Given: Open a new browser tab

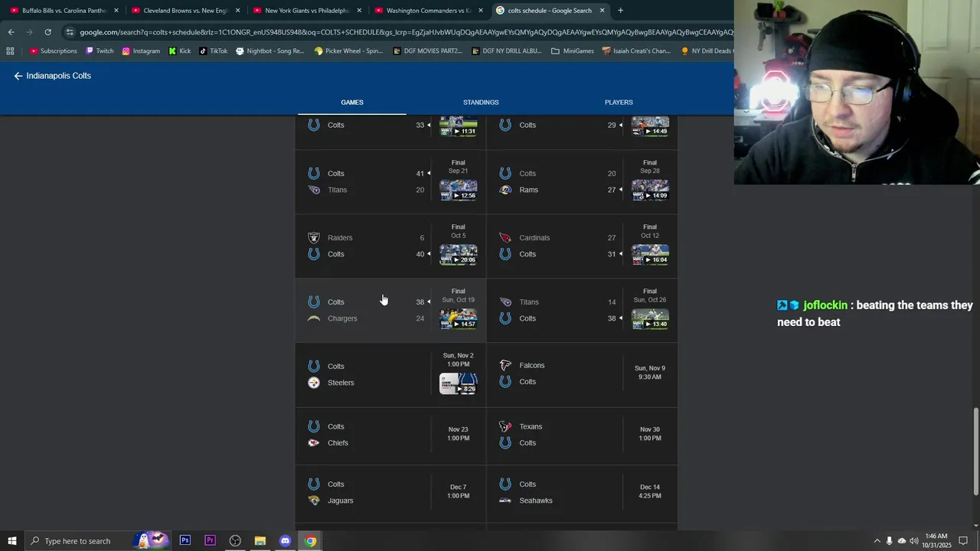Looking at the screenshot, I should [620, 11].
